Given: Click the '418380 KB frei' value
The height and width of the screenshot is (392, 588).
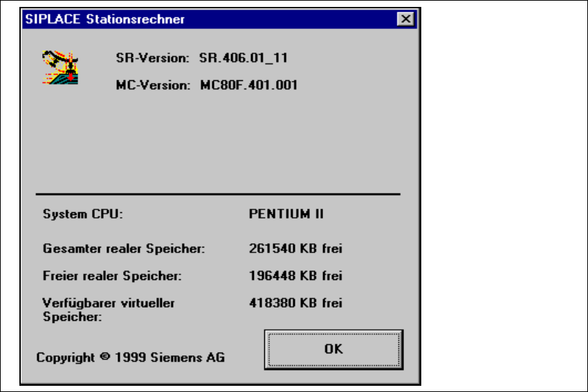Looking at the screenshot, I should coord(295,303).
